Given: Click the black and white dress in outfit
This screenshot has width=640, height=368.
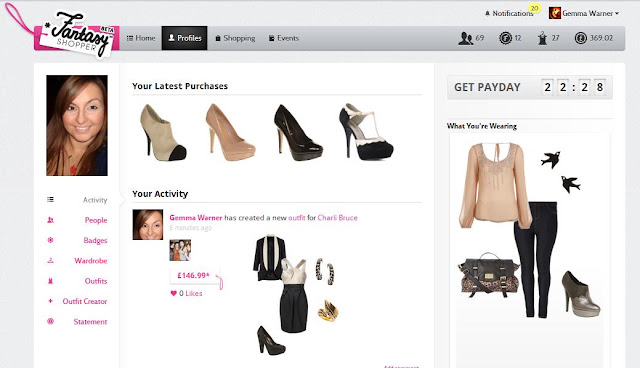Looking at the screenshot, I should 294,295.
